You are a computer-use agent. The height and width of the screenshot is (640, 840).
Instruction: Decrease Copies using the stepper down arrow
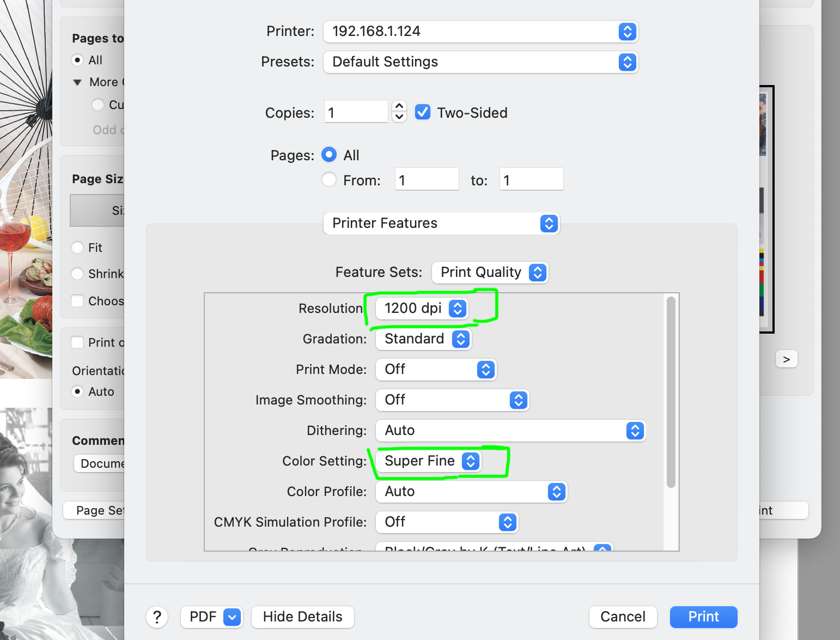[x=399, y=117]
